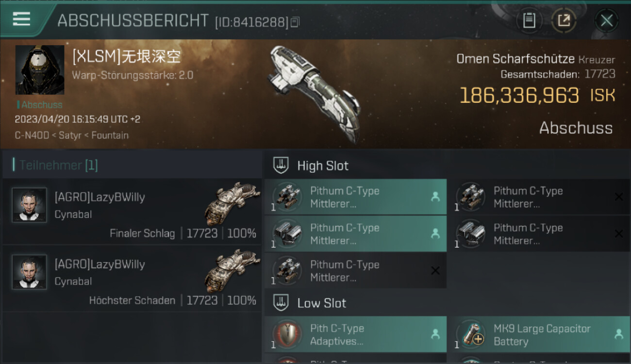This screenshot has height=364, width=631.
Task: Open the victim pilot portrait of 无垠深空
Action: [40, 70]
